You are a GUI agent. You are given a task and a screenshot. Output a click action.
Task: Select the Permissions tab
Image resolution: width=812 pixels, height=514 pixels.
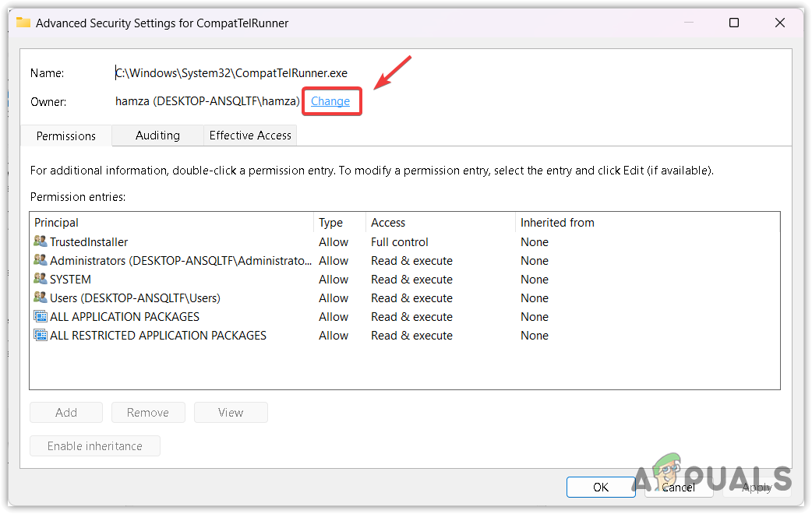66,136
